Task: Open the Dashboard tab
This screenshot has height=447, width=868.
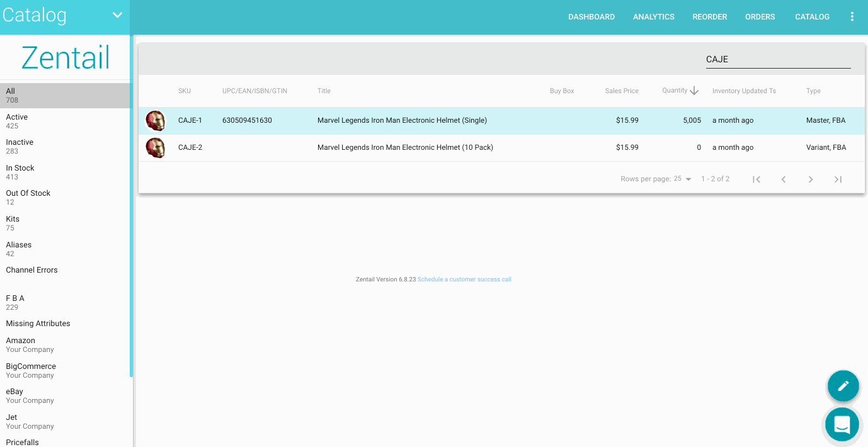Action: 591,17
